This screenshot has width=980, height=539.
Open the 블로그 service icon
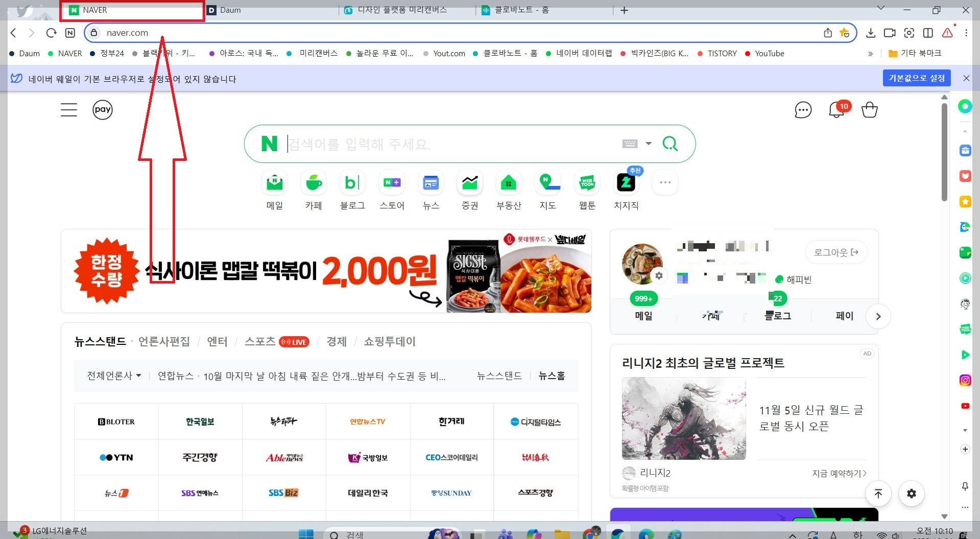click(x=352, y=182)
